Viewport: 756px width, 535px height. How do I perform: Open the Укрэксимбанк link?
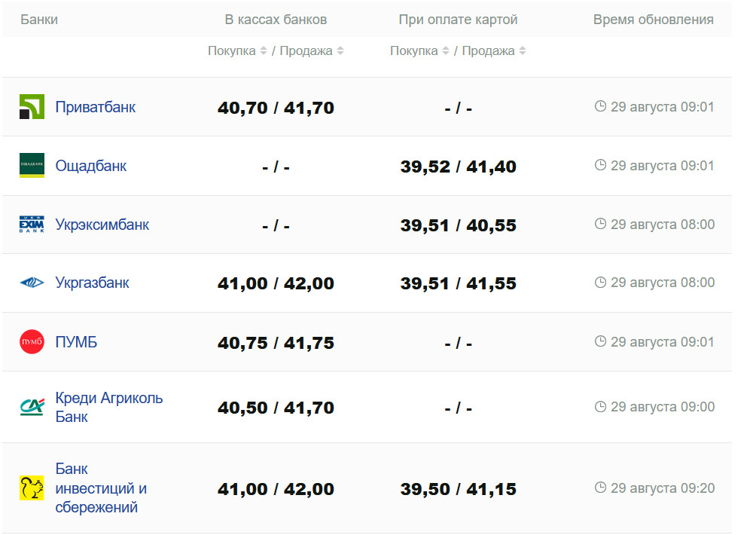pos(102,225)
